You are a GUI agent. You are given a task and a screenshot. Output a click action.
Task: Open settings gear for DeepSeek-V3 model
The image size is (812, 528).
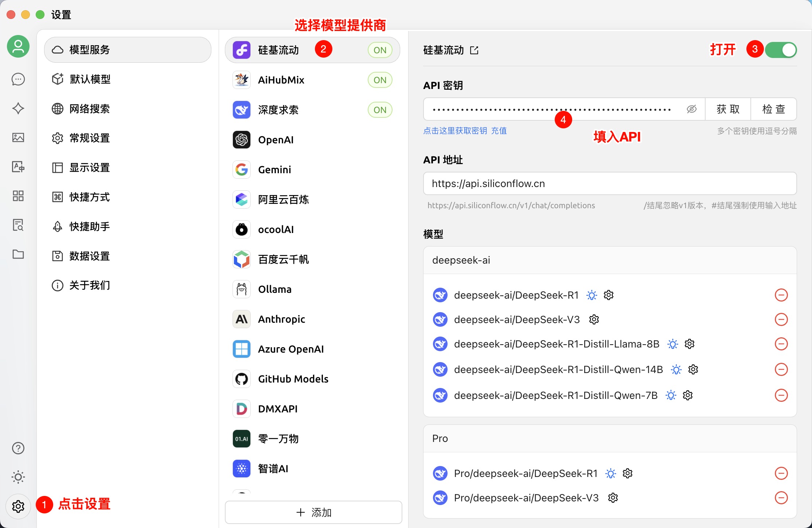[x=594, y=319]
